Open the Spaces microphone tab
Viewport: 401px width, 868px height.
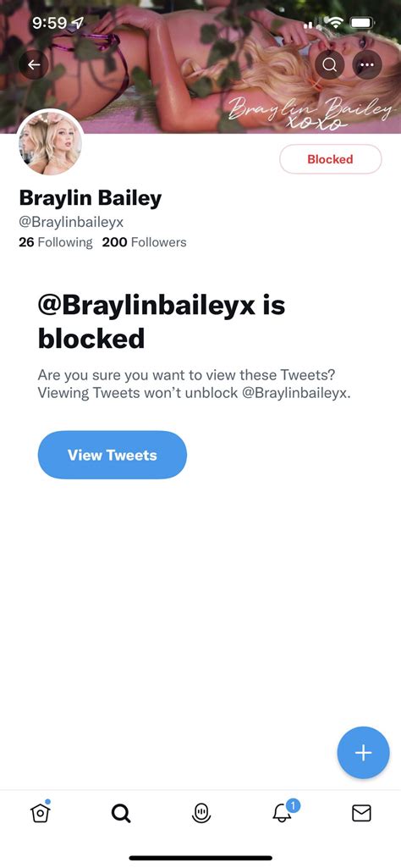click(201, 813)
